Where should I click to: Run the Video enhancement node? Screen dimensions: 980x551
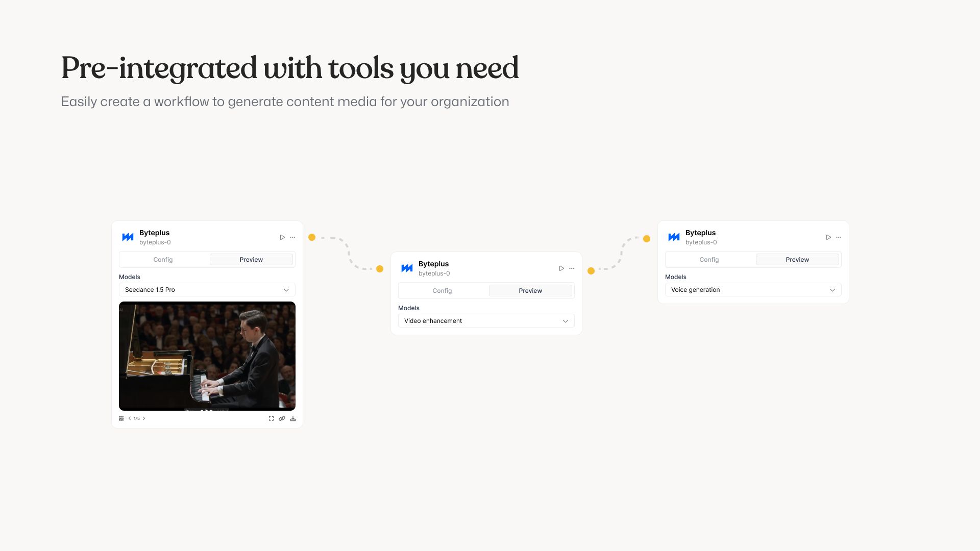561,268
